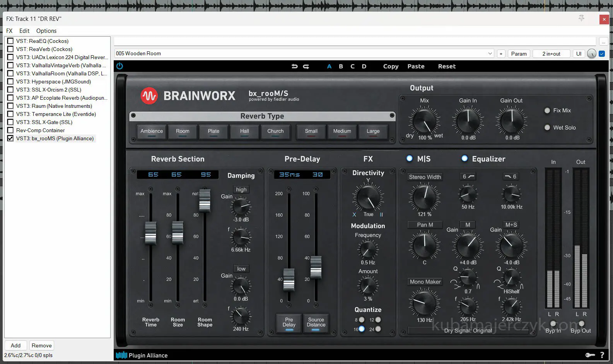The height and width of the screenshot is (364, 613).
Task: Open the Edit menu
Action: point(24,31)
